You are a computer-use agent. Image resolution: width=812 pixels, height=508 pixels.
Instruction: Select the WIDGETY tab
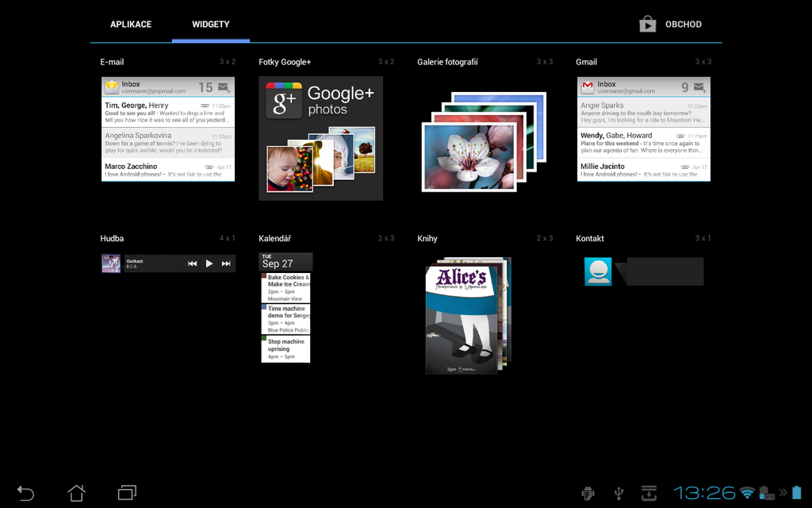pos(210,24)
